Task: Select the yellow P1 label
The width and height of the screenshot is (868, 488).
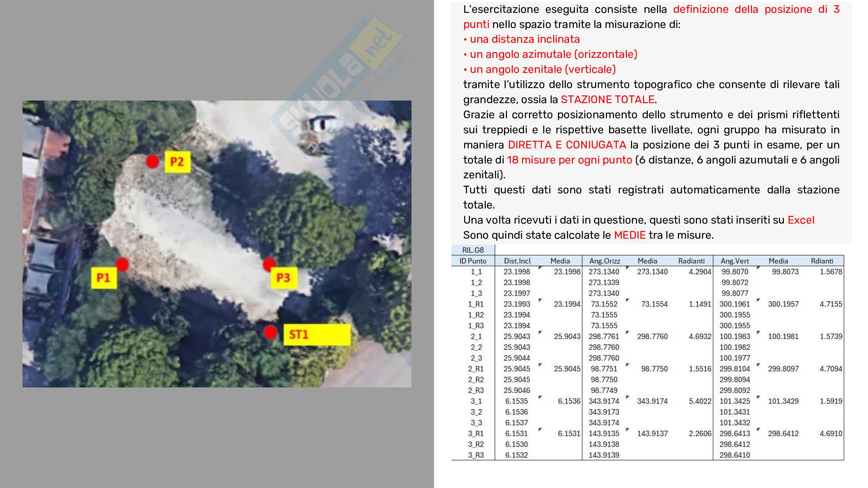Action: [104, 278]
